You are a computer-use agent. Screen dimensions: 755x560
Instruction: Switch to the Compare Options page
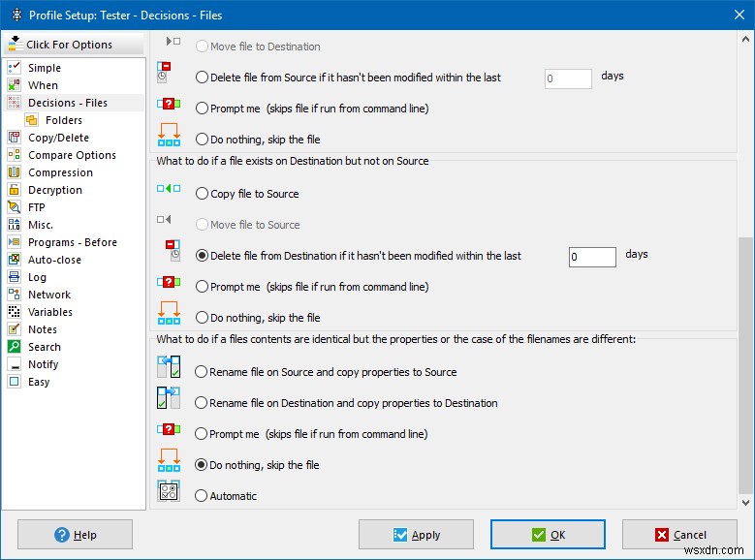72,155
